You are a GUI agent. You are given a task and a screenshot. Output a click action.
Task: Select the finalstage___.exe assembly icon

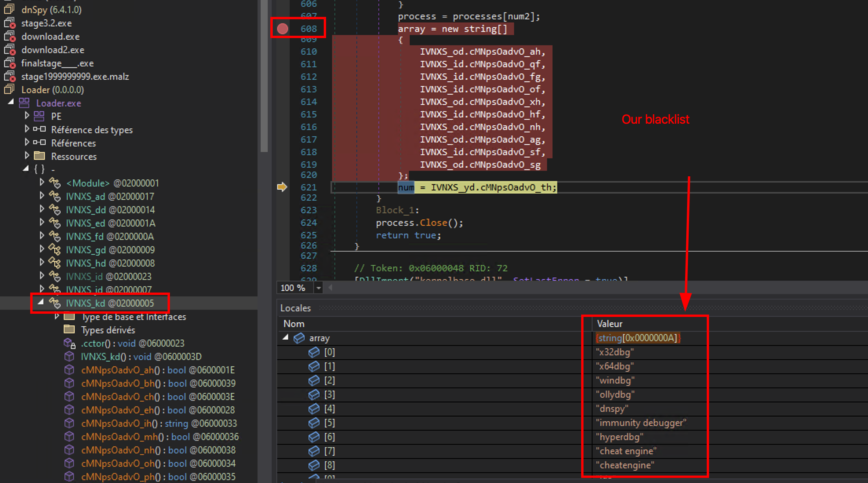coord(9,63)
